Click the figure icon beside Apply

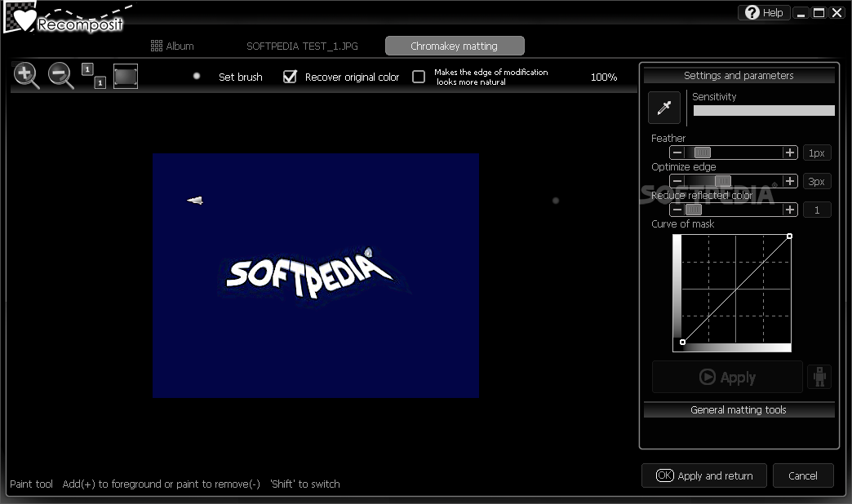[819, 377]
